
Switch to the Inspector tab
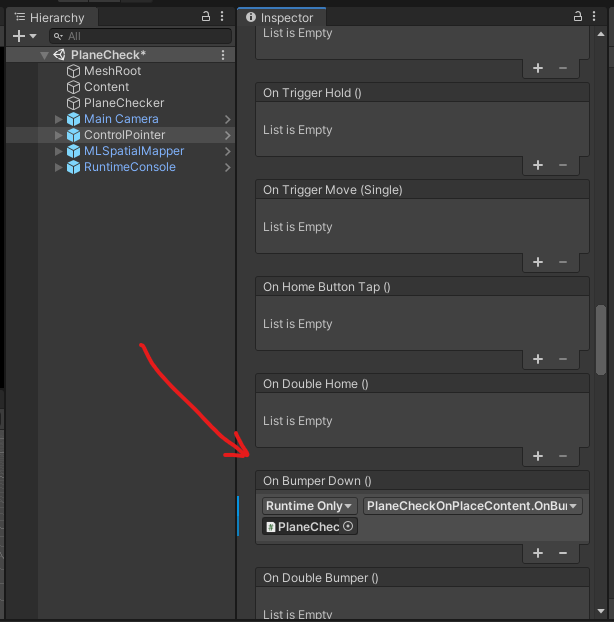[x=281, y=17]
